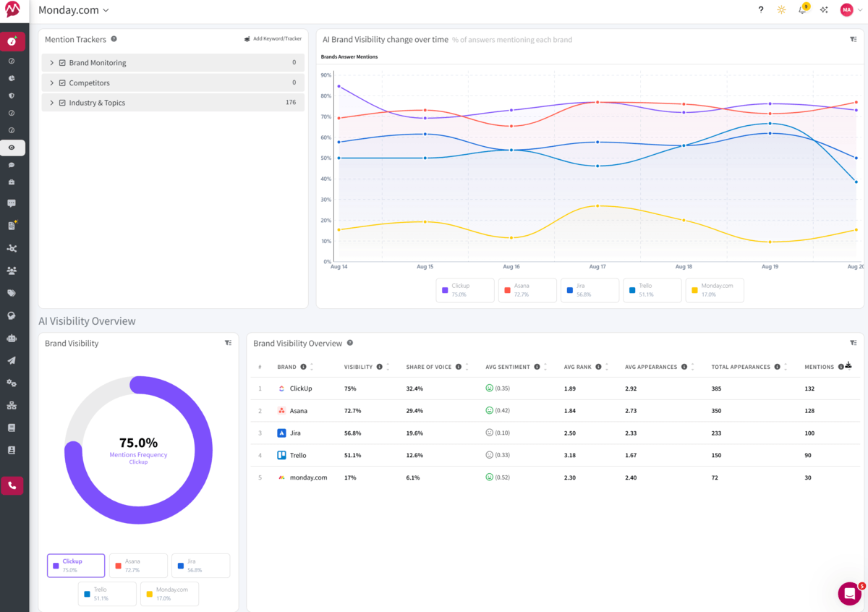This screenshot has height=612, width=868.
Task: Click the Brand Visibility Overview info icon
Action: click(x=350, y=343)
